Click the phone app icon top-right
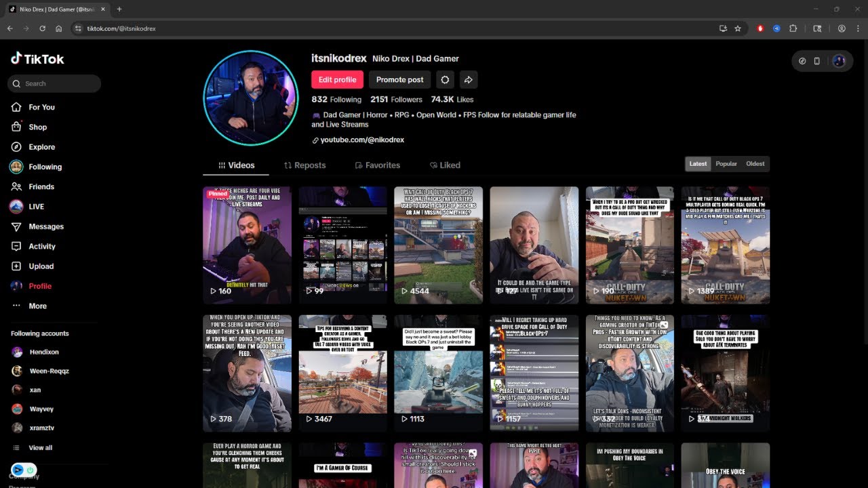This screenshot has width=868, height=488. tap(816, 61)
